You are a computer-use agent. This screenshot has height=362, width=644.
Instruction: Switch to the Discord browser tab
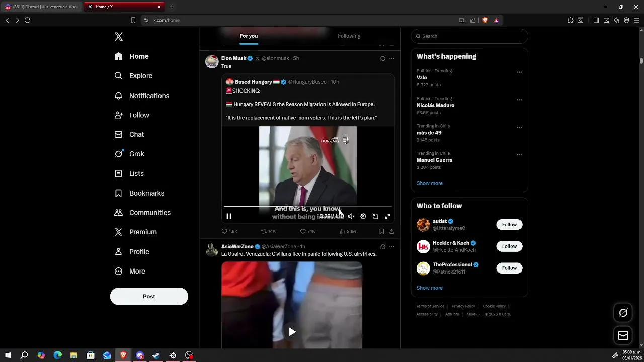coord(42,7)
